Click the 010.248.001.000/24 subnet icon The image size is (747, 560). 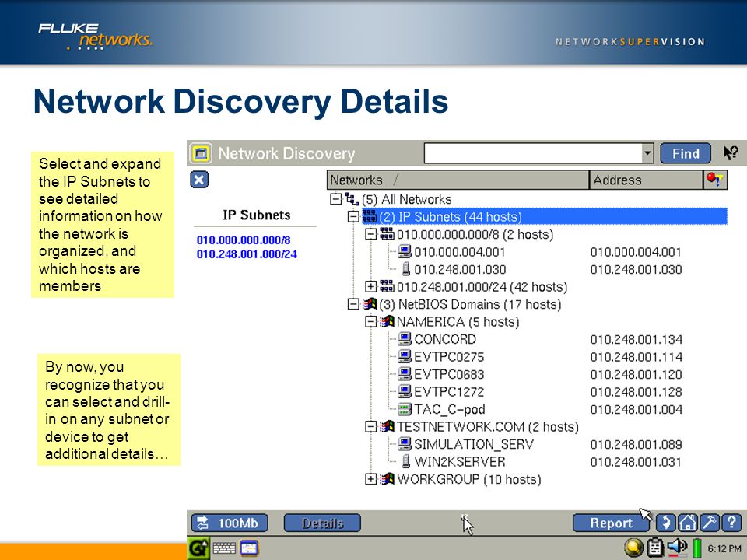coord(387,287)
